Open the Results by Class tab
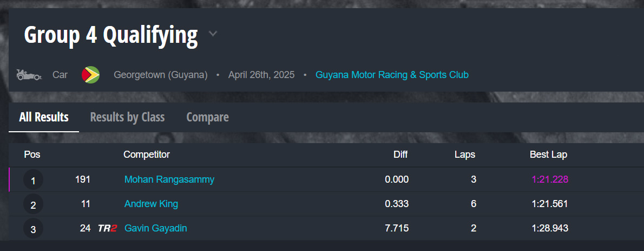The image size is (644, 251). pyautogui.click(x=127, y=117)
